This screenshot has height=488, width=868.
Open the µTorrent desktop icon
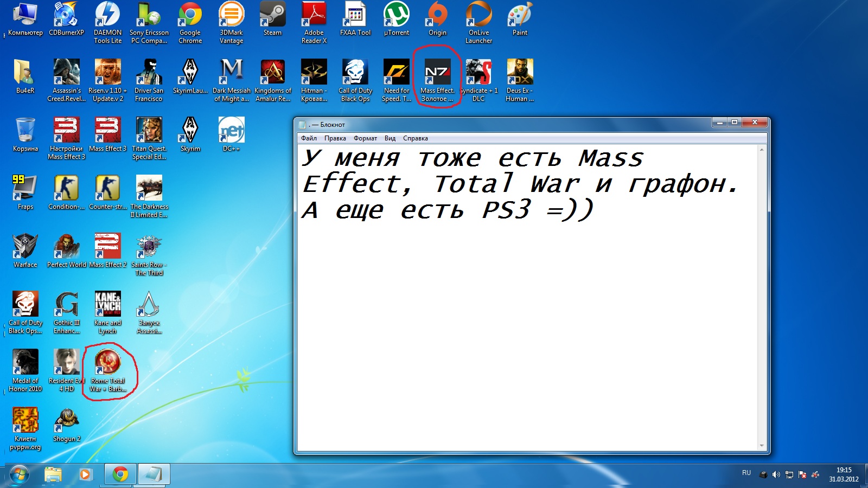click(396, 19)
